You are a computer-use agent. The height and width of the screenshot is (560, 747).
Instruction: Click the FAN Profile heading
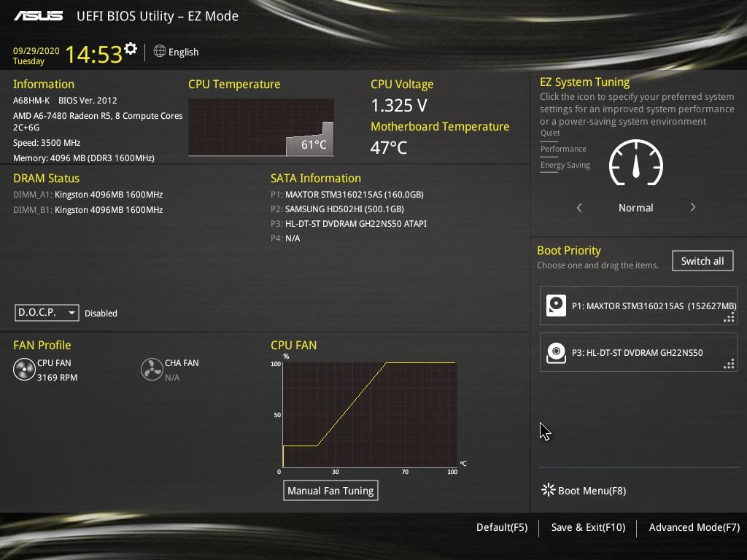[x=42, y=345]
